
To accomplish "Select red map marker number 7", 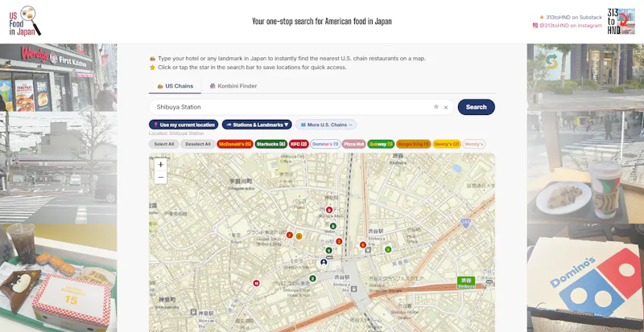I will 289,236.
